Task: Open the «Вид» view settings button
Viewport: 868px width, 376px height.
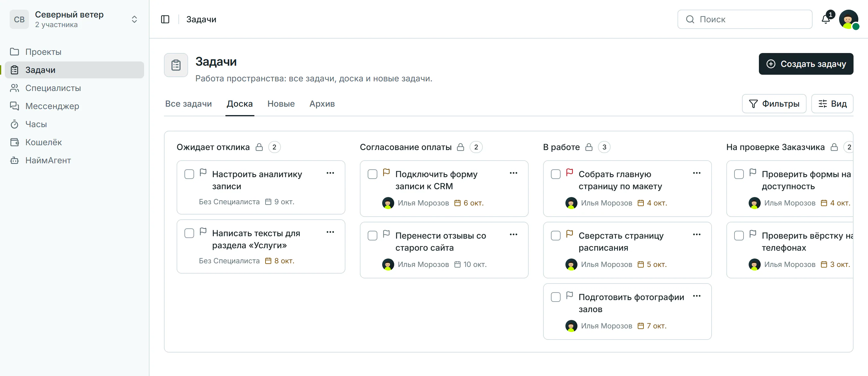Action: coord(832,104)
